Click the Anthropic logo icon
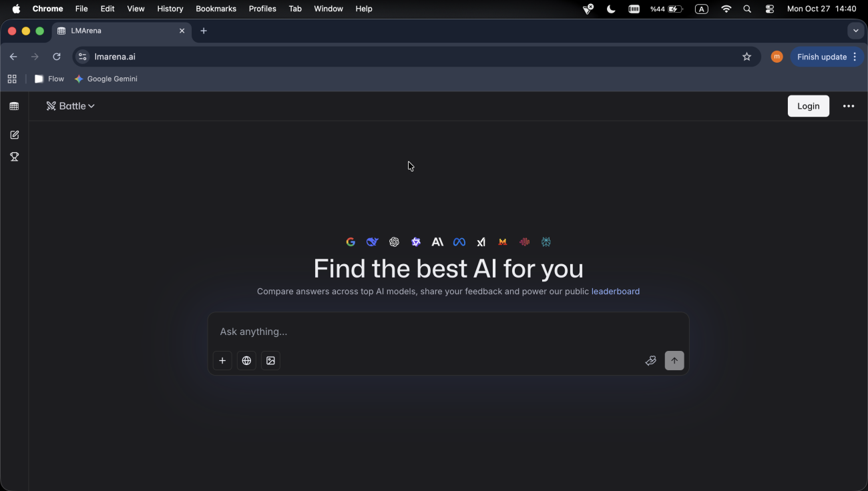The width and height of the screenshot is (868, 491). [x=437, y=241]
